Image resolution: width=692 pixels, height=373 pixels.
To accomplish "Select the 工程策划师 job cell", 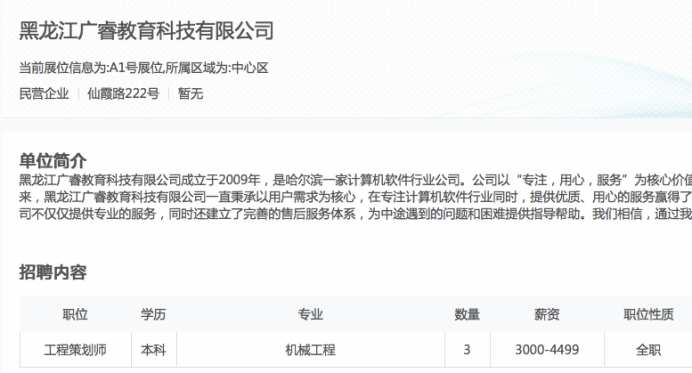I will (x=75, y=350).
